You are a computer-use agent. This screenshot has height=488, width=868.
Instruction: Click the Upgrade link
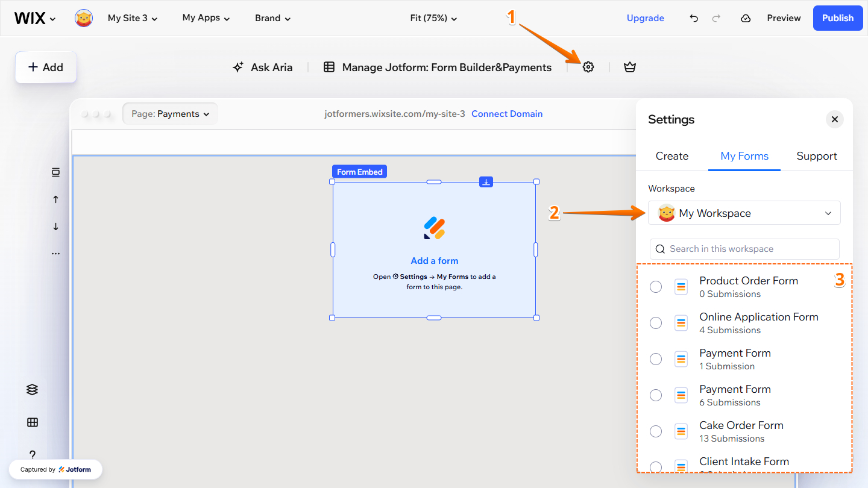646,18
